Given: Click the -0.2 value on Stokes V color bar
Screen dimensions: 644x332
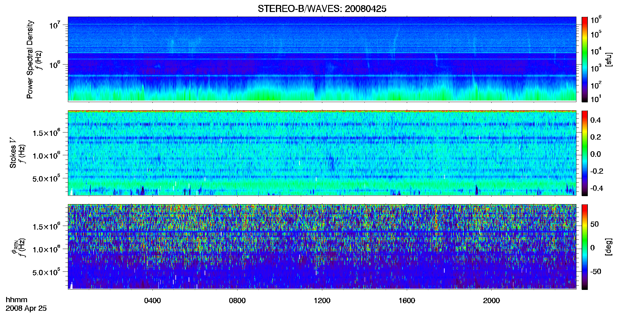Looking at the screenshot, I should point(597,171).
